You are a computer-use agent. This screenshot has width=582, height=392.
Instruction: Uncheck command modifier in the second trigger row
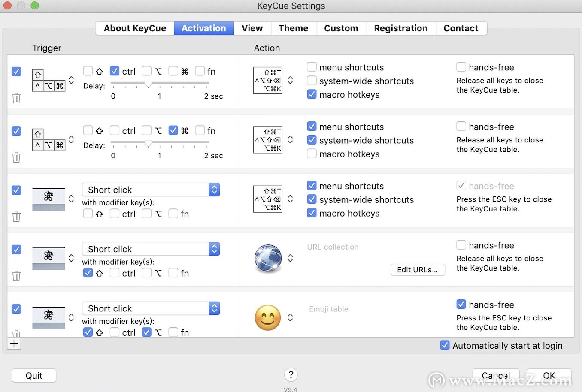[173, 130]
